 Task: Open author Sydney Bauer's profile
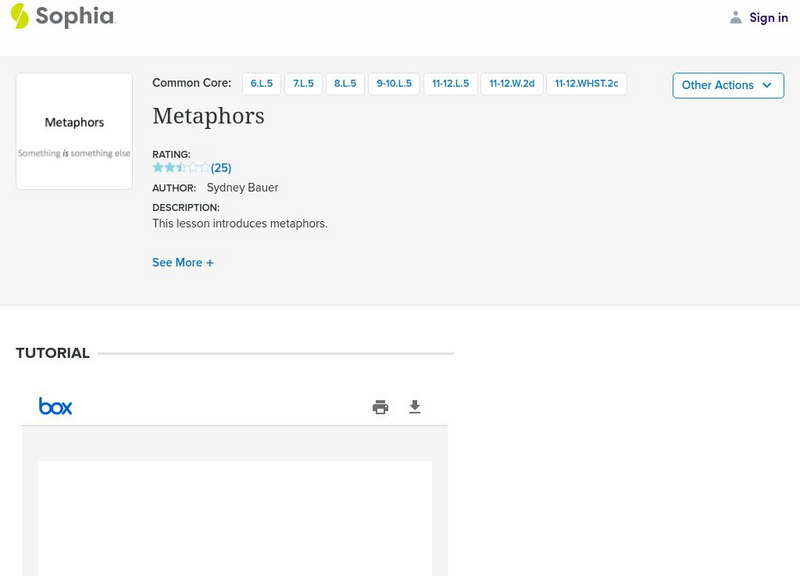pyautogui.click(x=242, y=188)
